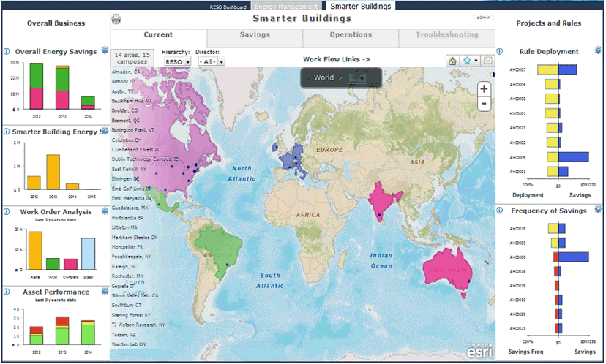The width and height of the screenshot is (606, 364).
Task: Select the Smarter Buildings top tab
Action: (360, 6)
